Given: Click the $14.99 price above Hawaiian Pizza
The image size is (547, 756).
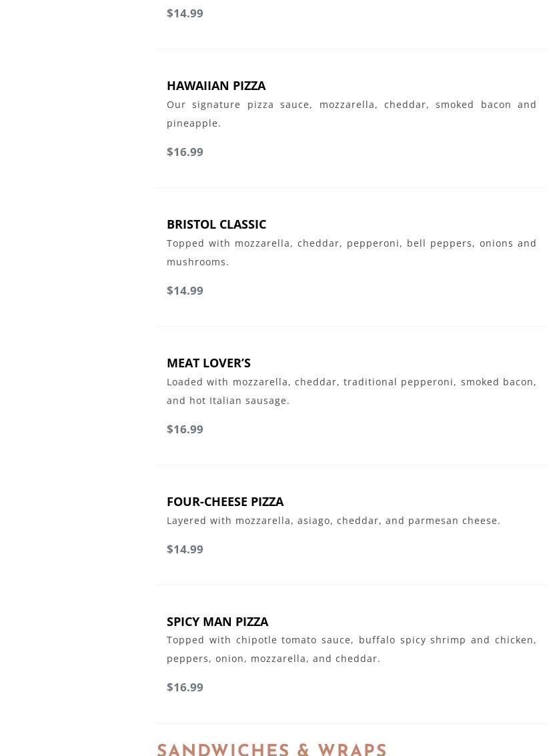Looking at the screenshot, I should point(185,13).
